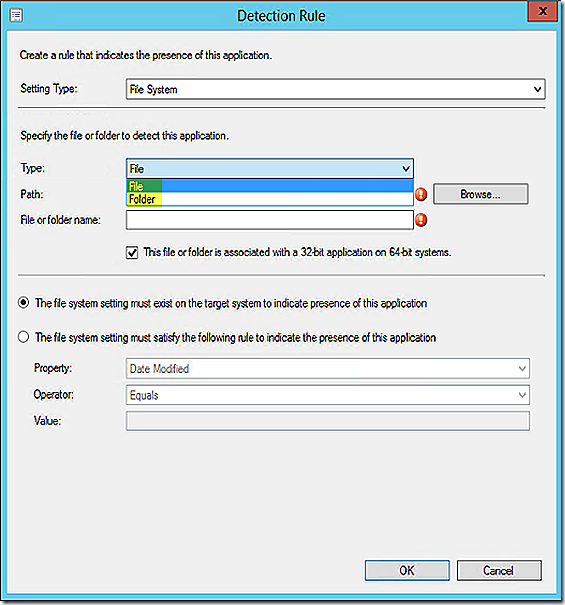The height and width of the screenshot is (605, 565).
Task: Click the Browse button
Action: [x=480, y=194]
